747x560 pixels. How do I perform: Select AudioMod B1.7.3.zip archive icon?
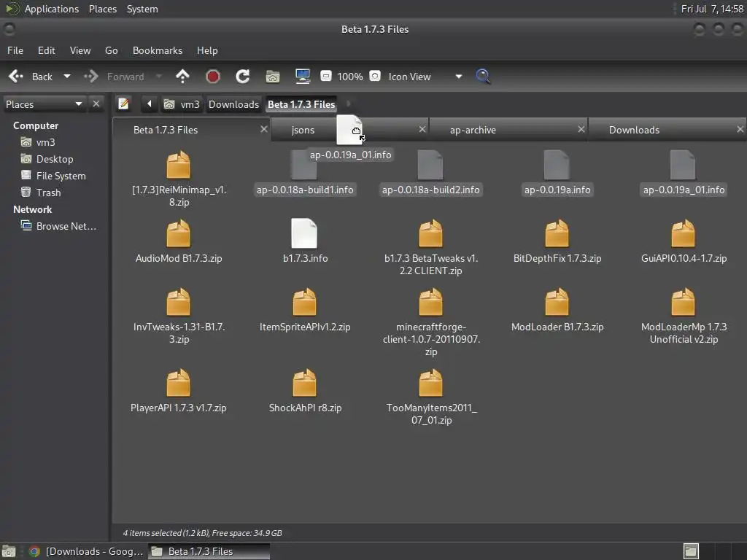(x=178, y=233)
